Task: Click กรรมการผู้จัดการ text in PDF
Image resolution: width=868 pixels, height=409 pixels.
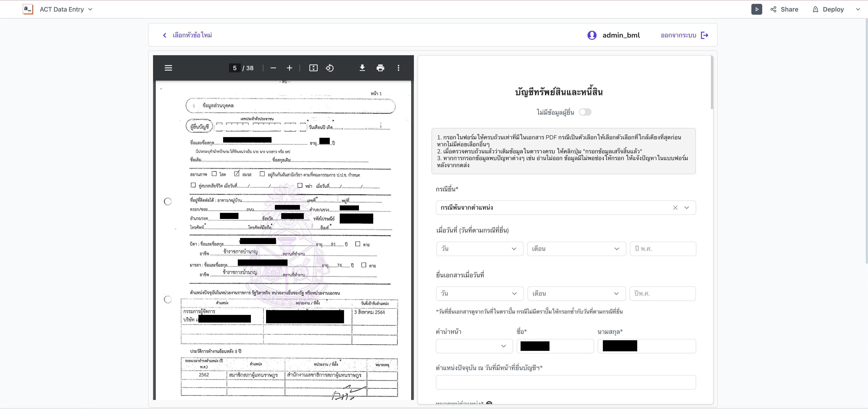Action: point(199,312)
